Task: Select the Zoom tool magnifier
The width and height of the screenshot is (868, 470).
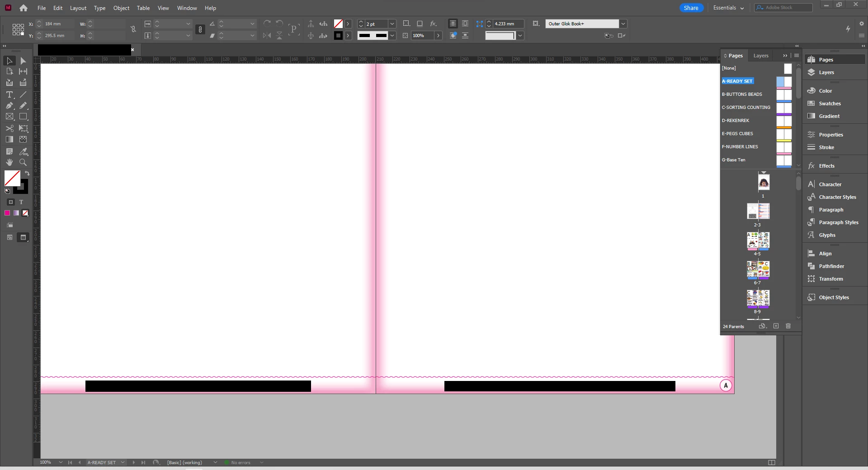Action: 23,162
